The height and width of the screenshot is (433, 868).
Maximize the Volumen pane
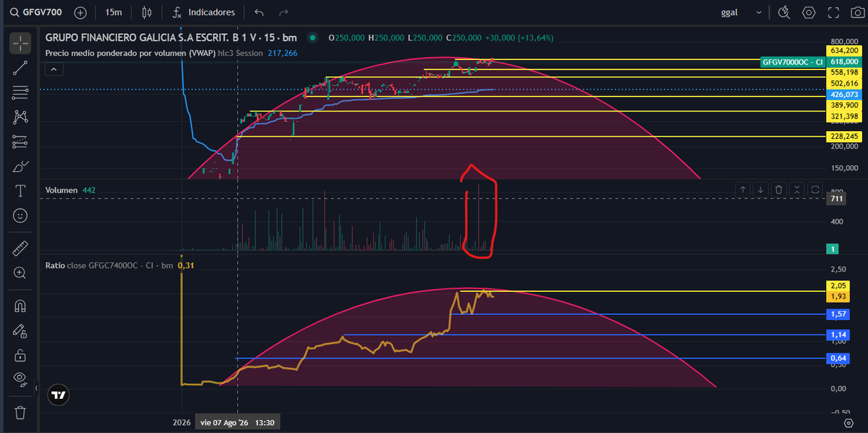[x=815, y=189]
